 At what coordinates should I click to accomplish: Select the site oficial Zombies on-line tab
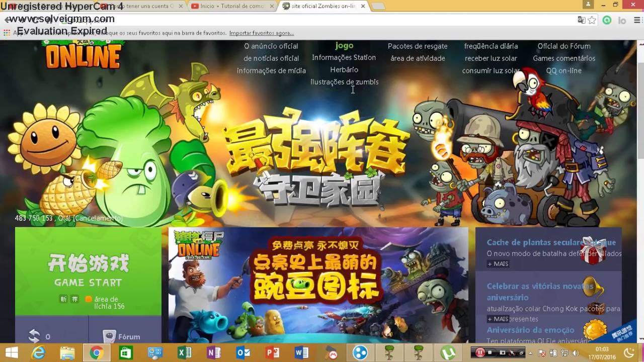coord(324,6)
